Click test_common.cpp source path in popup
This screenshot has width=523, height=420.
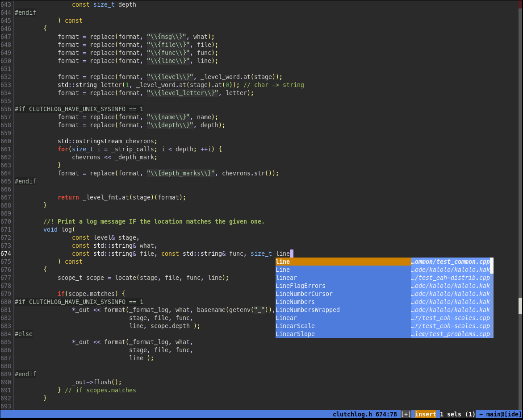click(451, 262)
